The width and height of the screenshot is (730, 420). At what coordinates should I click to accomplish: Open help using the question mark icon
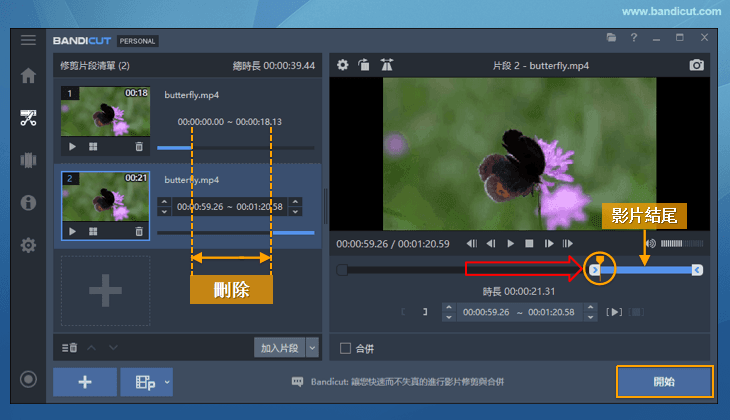633,38
